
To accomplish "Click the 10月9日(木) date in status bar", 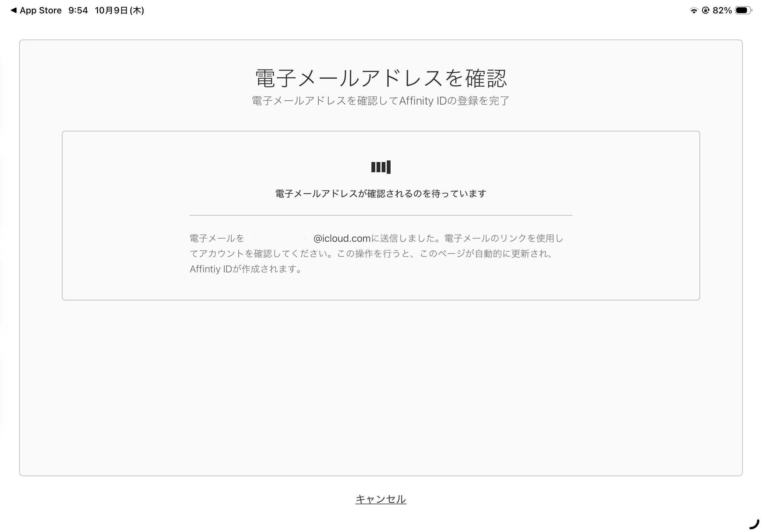I will tap(119, 11).
